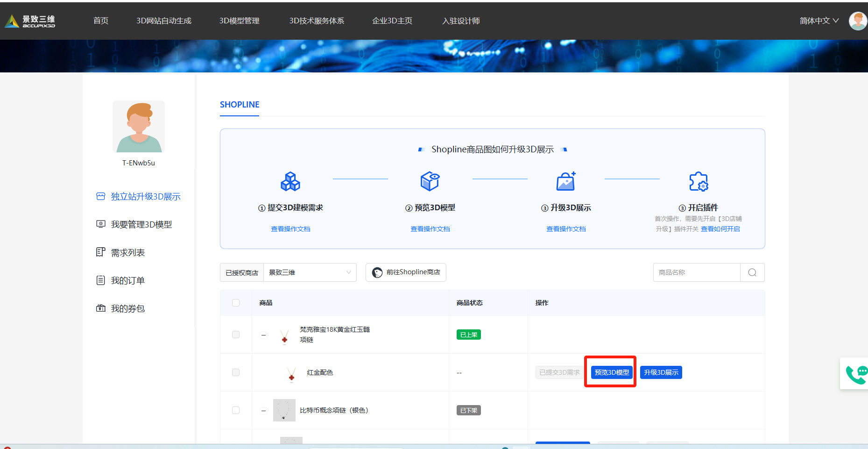Image resolution: width=868 pixels, height=449 pixels.
Task: Click the 我要管理3D模型 monitor icon
Action: 101,224
